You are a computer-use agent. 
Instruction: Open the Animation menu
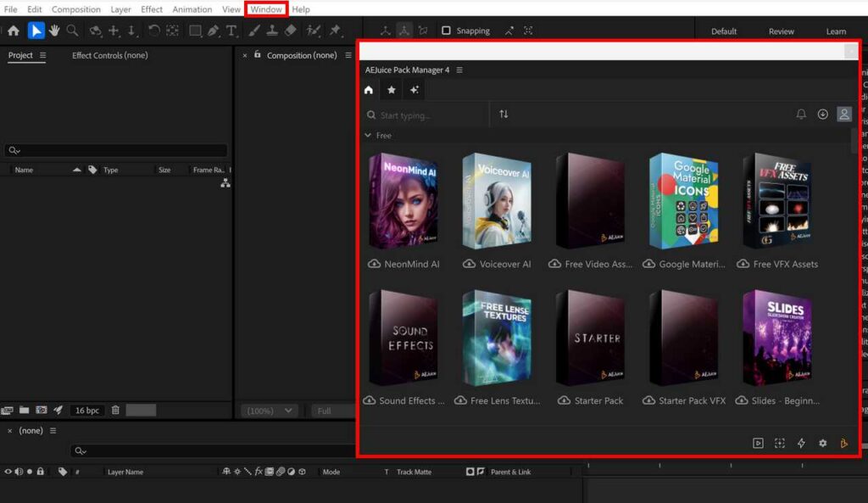[x=192, y=9]
